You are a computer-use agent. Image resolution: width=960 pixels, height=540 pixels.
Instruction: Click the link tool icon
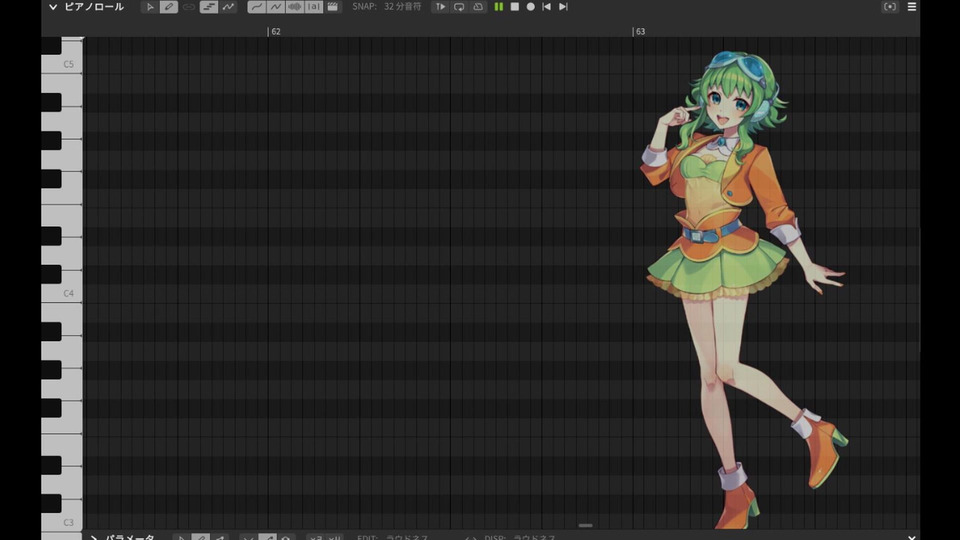pyautogui.click(x=189, y=7)
